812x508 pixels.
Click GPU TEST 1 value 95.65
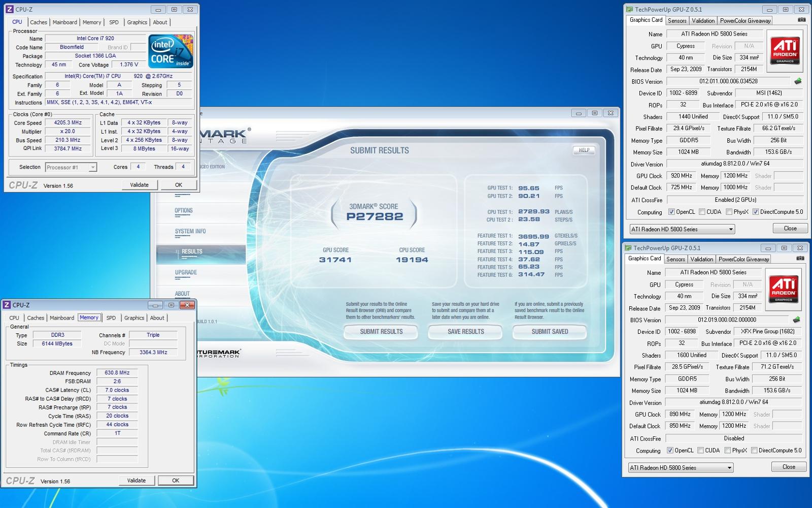[529, 188]
